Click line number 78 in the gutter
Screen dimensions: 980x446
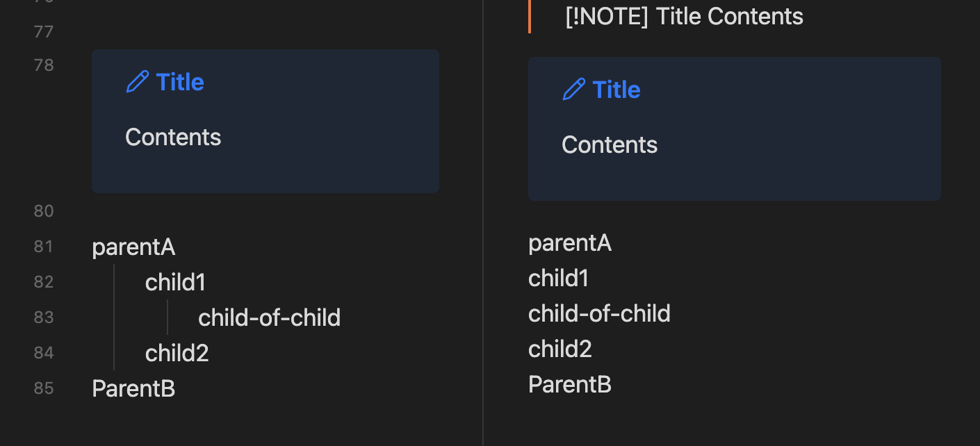(44, 65)
